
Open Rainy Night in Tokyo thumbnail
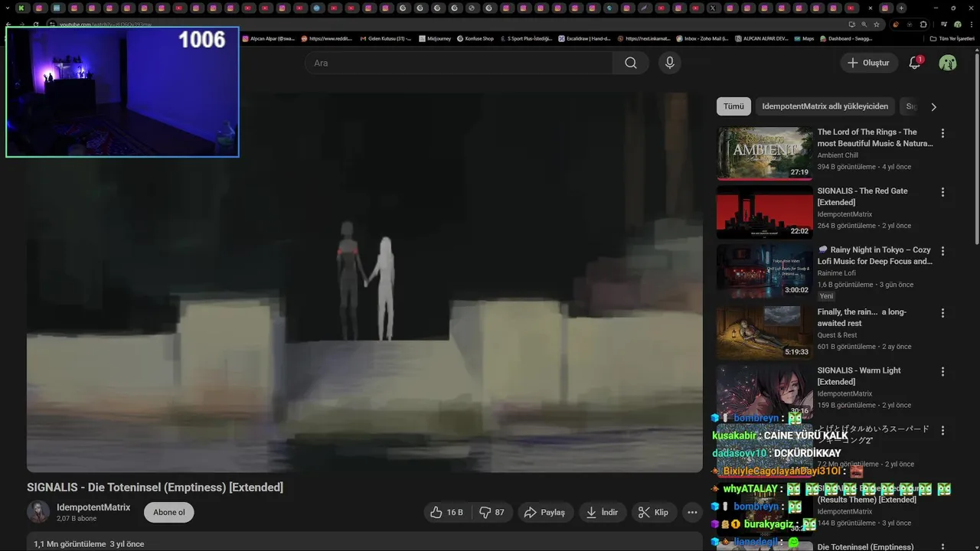pos(765,271)
